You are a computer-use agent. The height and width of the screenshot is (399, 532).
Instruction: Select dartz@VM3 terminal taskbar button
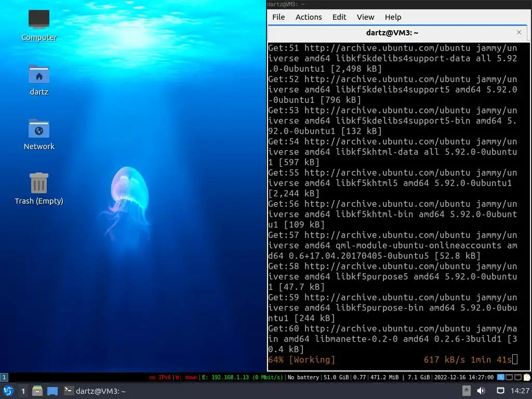click(96, 391)
